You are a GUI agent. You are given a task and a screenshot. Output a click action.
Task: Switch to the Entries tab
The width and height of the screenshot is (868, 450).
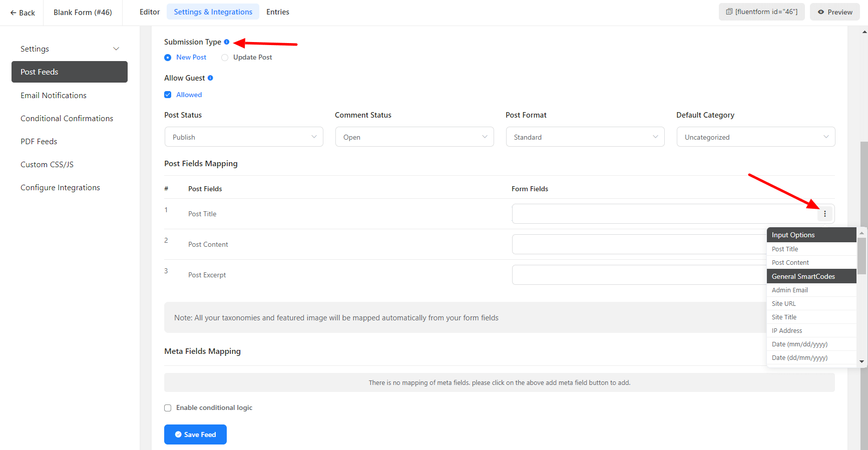tap(277, 12)
